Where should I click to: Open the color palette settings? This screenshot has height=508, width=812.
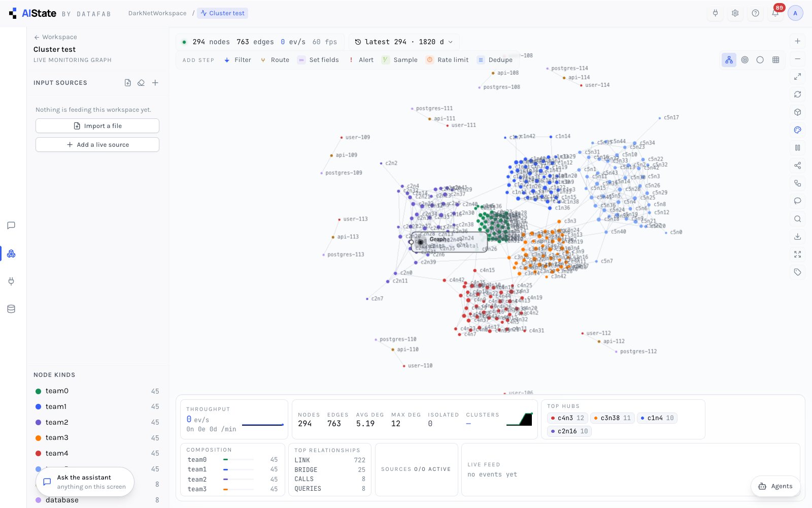pos(797,130)
